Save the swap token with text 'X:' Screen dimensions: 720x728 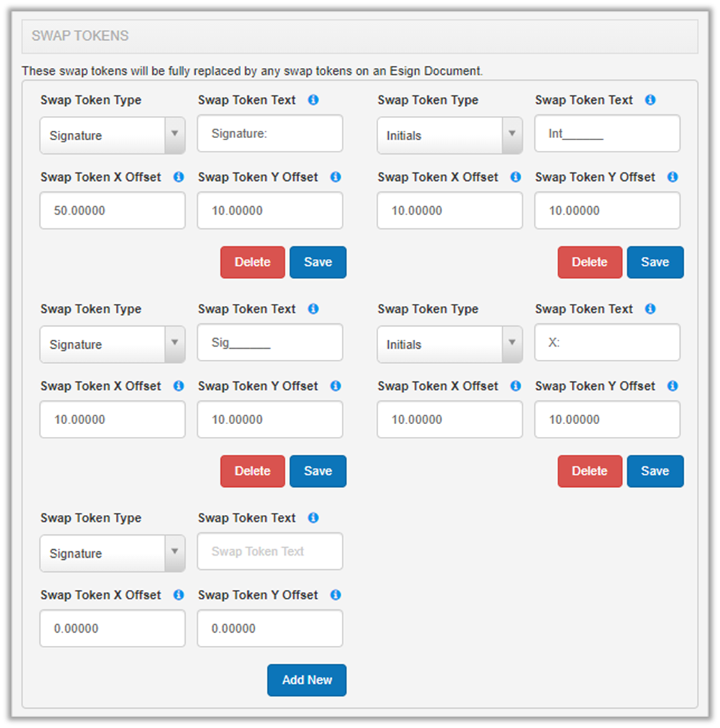(x=655, y=471)
